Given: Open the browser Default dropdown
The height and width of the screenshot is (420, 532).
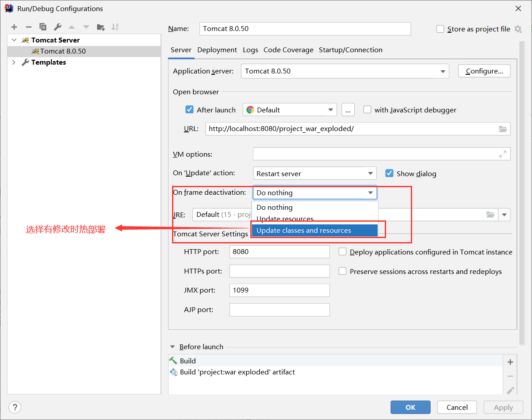Looking at the screenshot, I should pos(290,110).
